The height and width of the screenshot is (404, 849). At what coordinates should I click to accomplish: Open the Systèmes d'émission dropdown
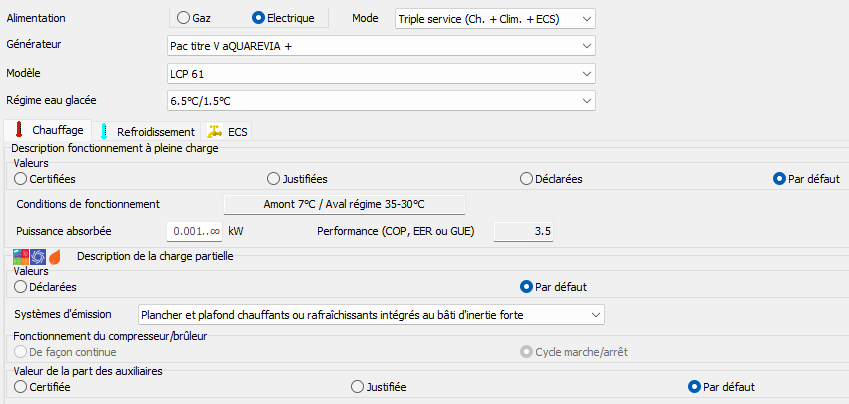tap(371, 315)
